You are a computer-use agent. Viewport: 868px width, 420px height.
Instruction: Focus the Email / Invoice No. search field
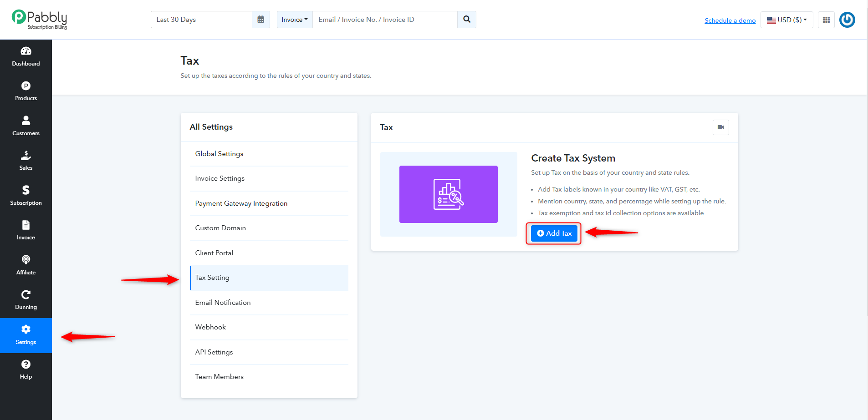coord(385,20)
